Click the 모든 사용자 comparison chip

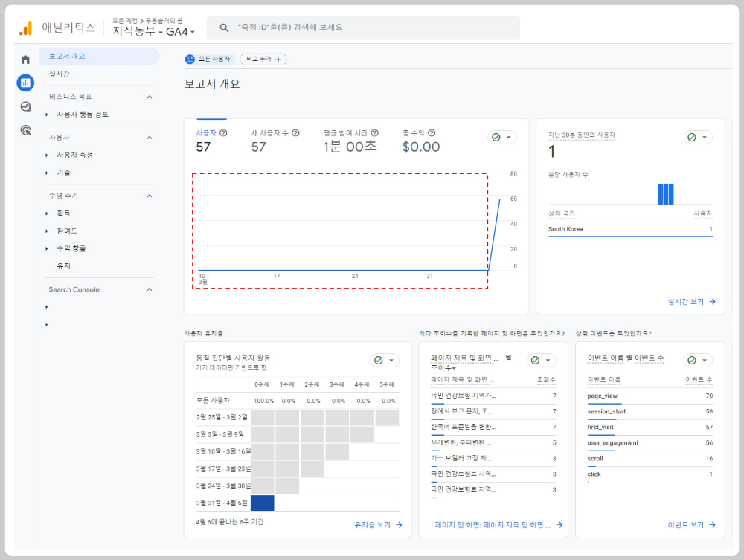coord(209,59)
